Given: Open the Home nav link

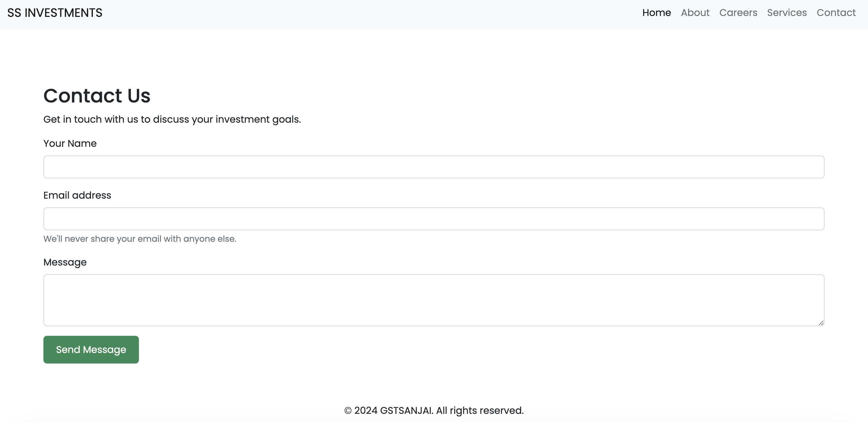Looking at the screenshot, I should [x=656, y=13].
